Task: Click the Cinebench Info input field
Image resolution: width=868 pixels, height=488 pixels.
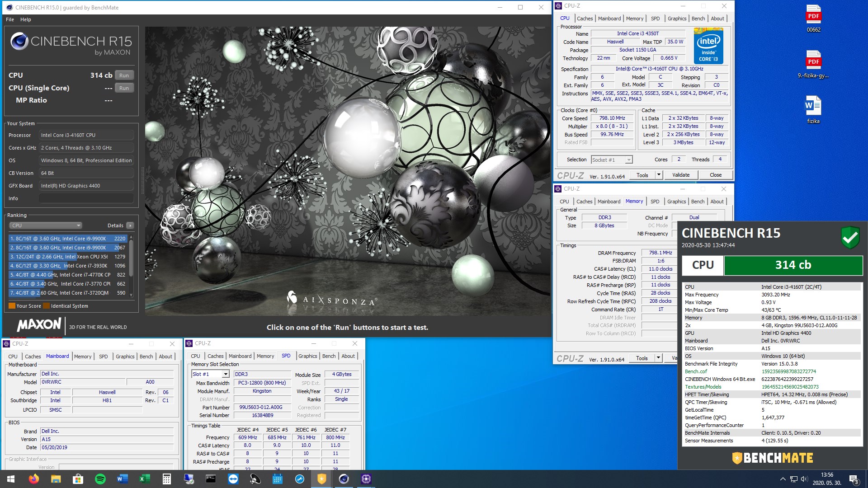Action: (x=86, y=198)
